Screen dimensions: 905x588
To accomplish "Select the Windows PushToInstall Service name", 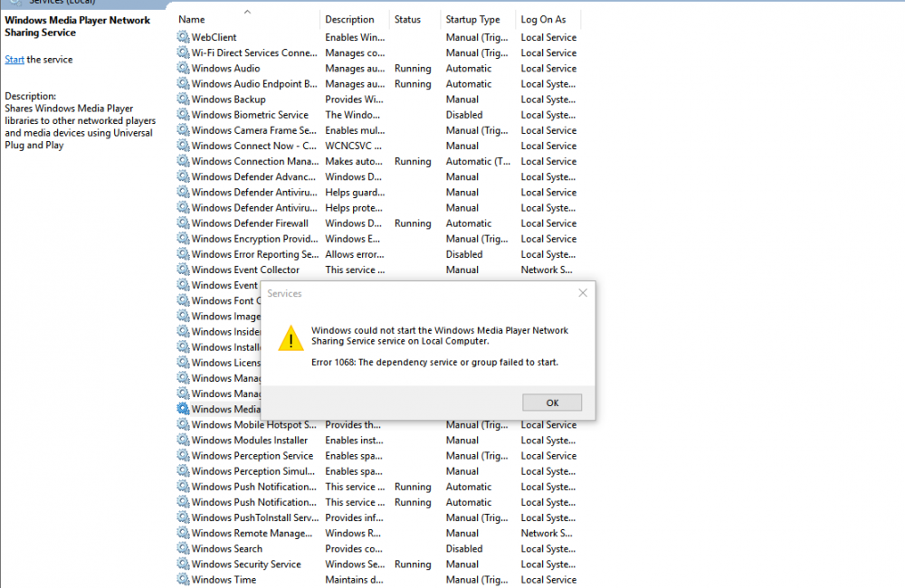I will click(255, 517).
